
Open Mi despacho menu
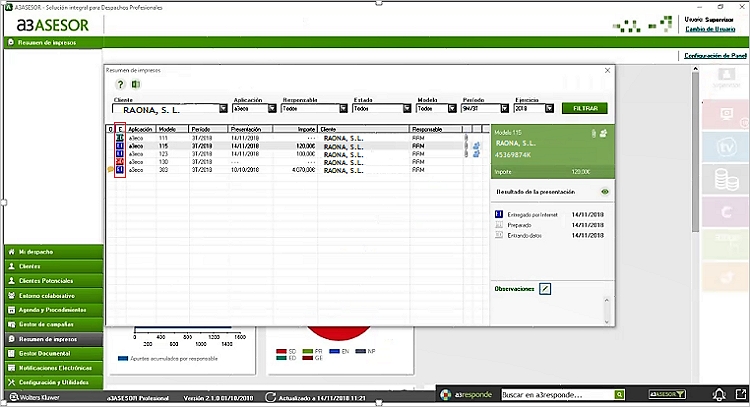pos(54,252)
